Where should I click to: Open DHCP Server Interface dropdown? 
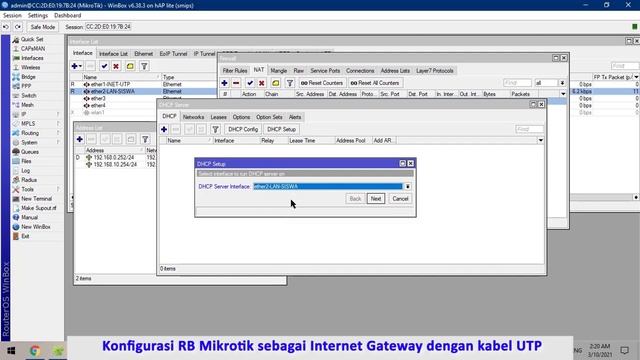pos(407,187)
